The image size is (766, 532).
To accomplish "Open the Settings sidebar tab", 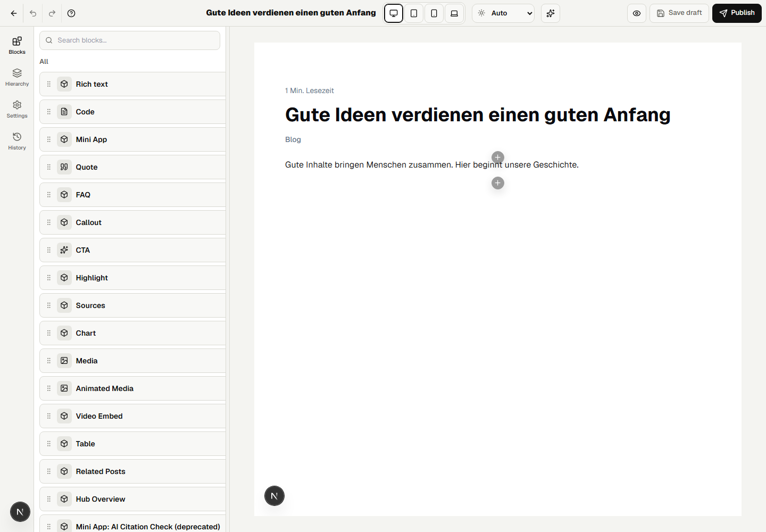I will [17, 109].
